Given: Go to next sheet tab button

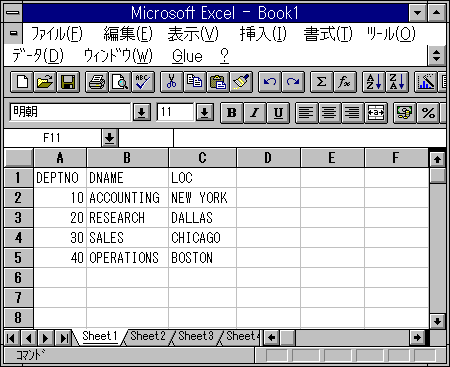Looking at the screenshot, I should coord(46,338).
